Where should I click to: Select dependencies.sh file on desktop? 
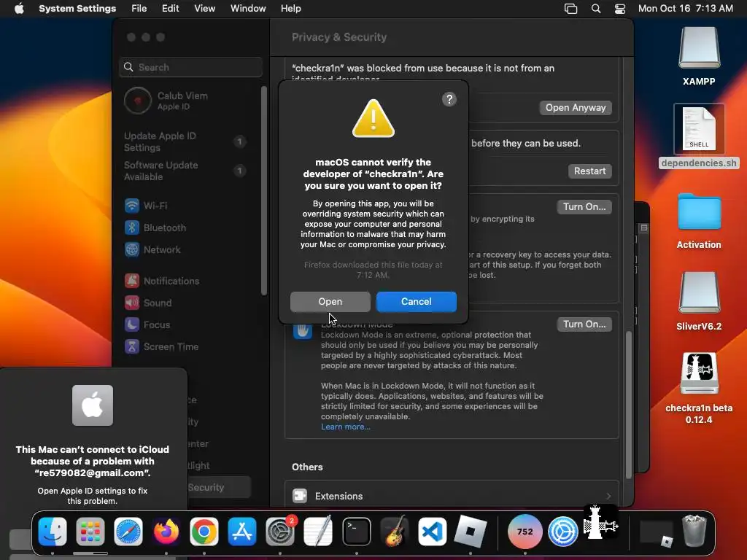699,136
